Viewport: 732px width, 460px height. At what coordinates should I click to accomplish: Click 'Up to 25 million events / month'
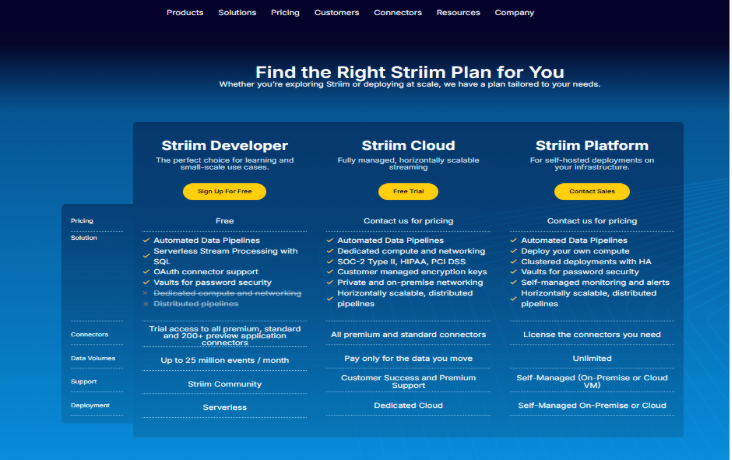pyautogui.click(x=225, y=361)
